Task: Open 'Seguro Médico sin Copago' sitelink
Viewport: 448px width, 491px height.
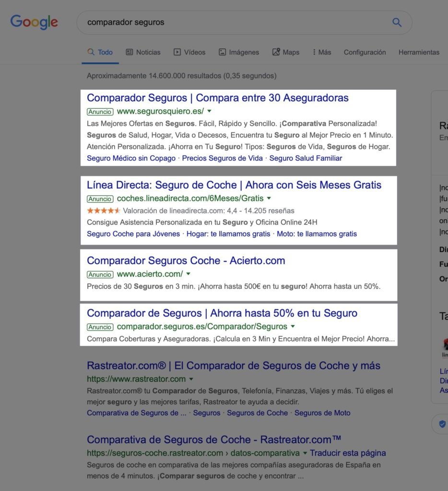Action: pyautogui.click(x=131, y=158)
